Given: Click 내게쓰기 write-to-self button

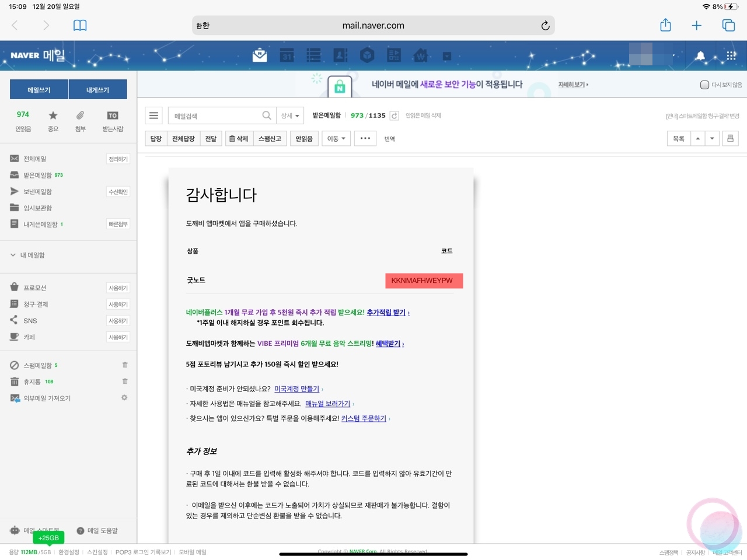Looking at the screenshot, I should (x=98, y=90).
